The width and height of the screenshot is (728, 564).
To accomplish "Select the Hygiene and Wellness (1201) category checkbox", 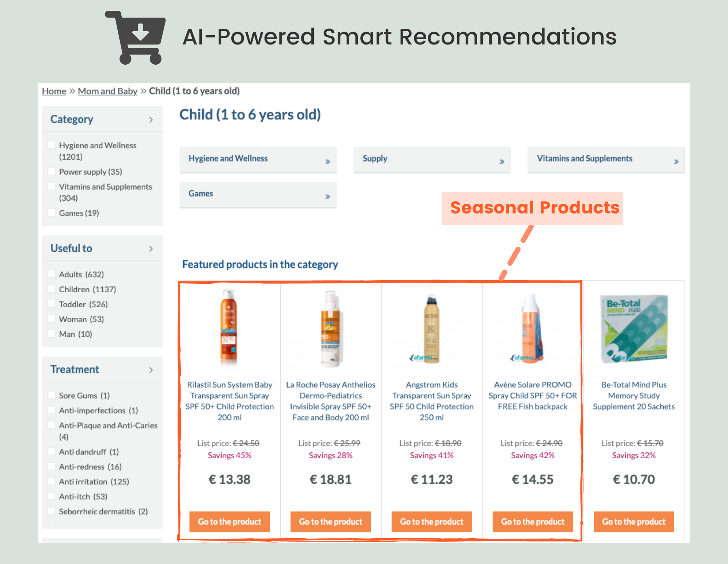I will coord(52,144).
